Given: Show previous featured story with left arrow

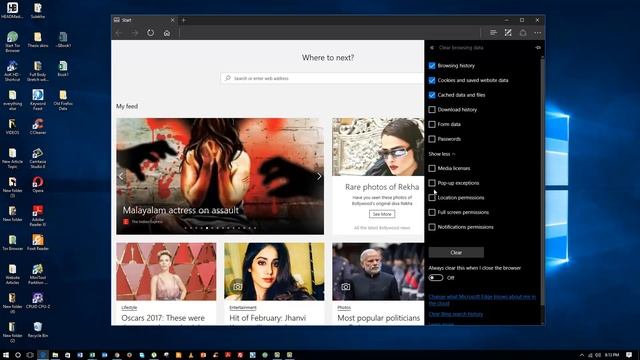Looking at the screenshot, I should pyautogui.click(x=121, y=176).
